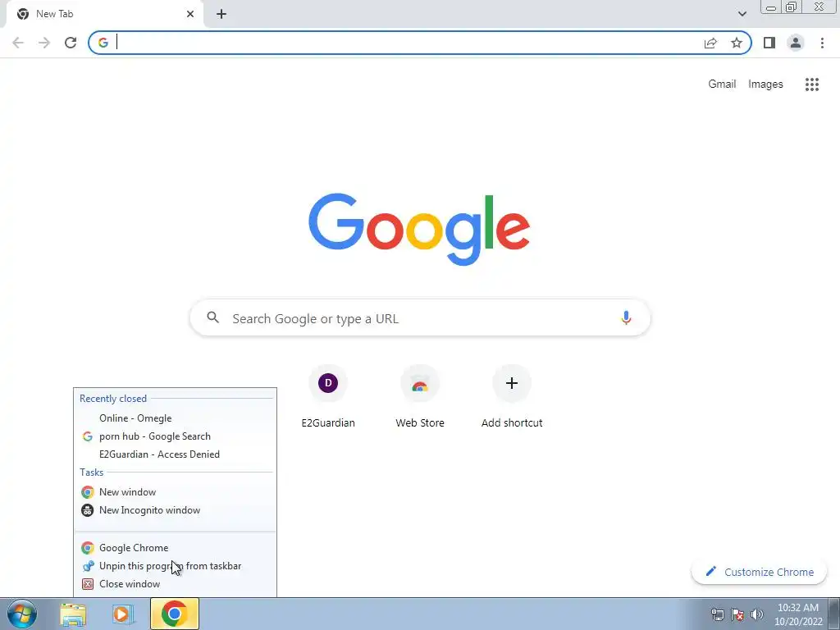Reopen Online - Omegle from Recently closed
The image size is (840, 630).
pyautogui.click(x=176, y=418)
